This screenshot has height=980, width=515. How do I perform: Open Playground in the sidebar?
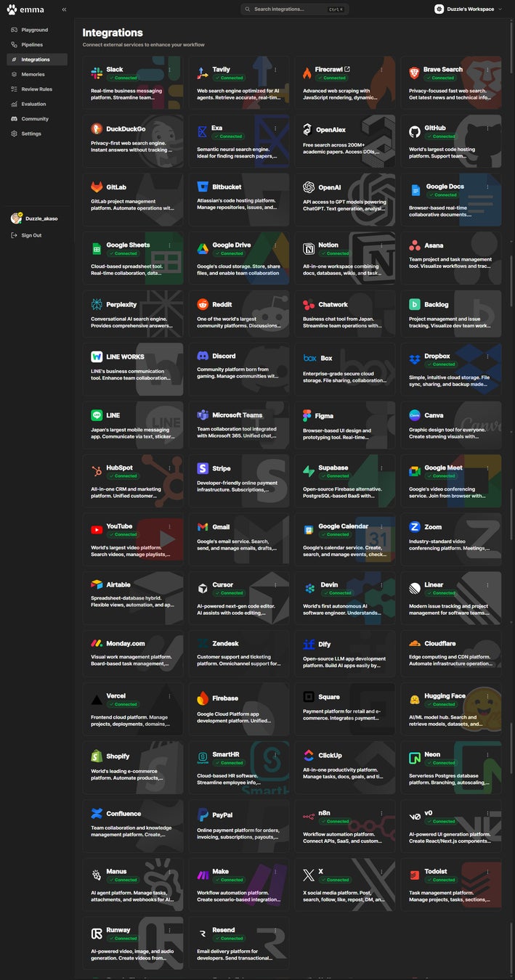36,30
